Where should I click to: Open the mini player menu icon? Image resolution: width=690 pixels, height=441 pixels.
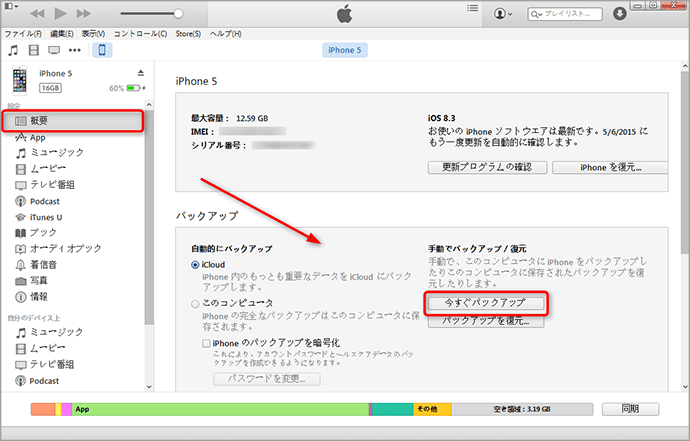coord(10,6)
